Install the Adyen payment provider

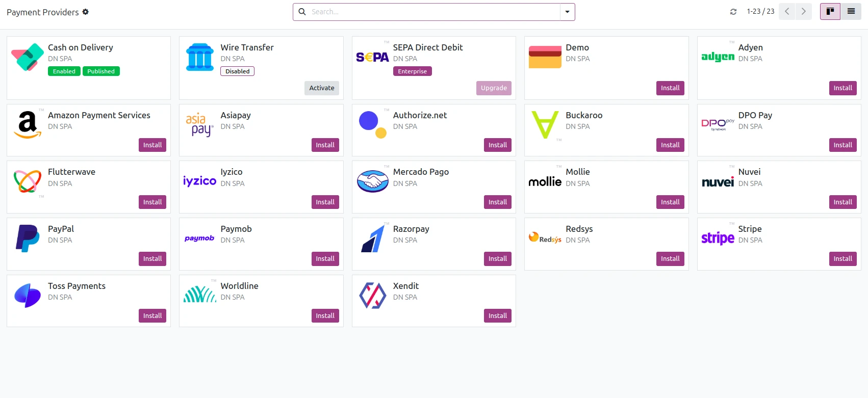point(843,88)
